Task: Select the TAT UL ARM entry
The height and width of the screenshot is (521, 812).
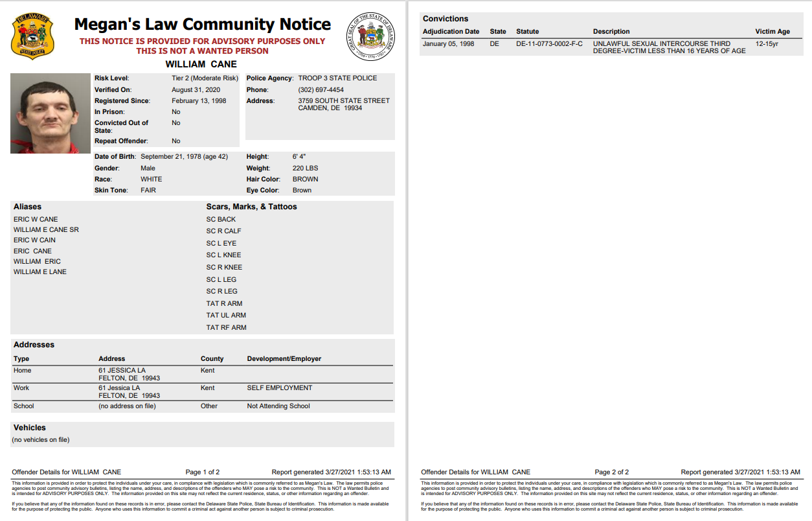Action: click(226, 316)
